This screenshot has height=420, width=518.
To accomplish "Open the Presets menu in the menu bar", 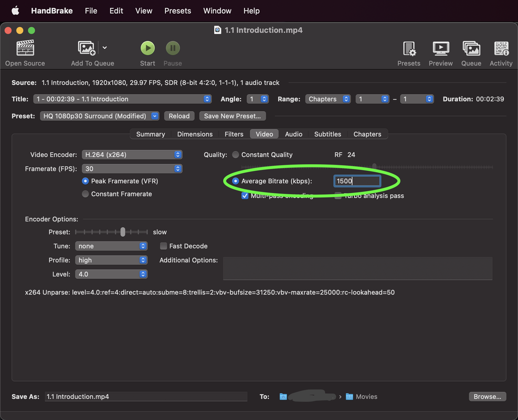I will (178, 10).
